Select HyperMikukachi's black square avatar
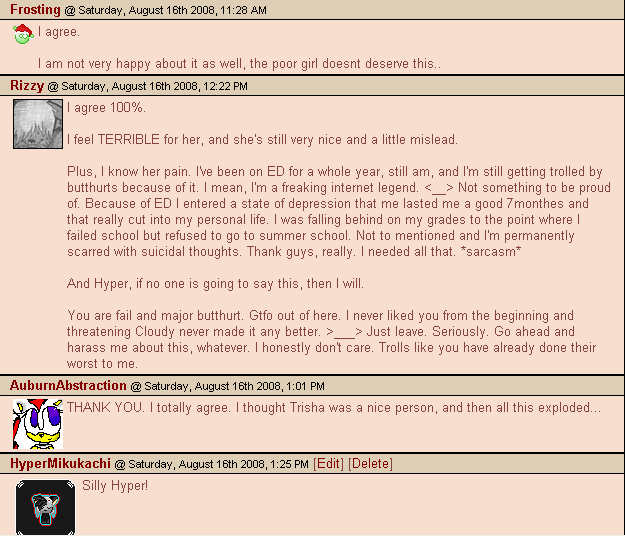 pyautogui.click(x=45, y=507)
